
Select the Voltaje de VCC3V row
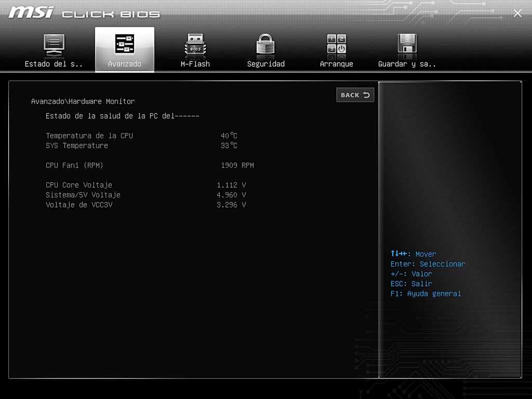(145, 205)
